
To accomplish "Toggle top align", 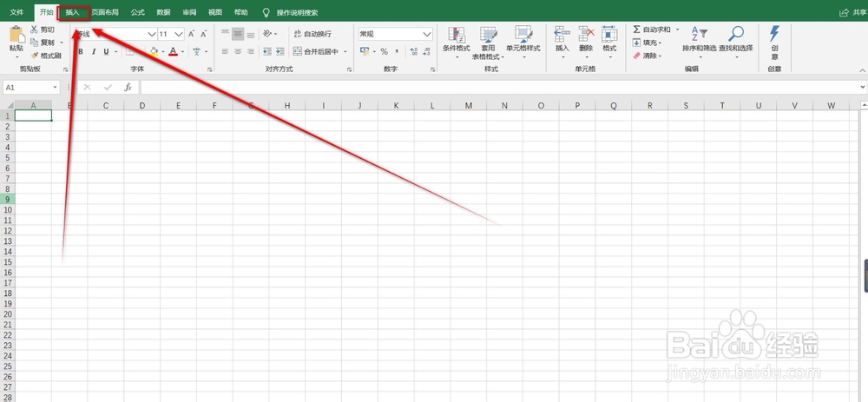I will tap(225, 34).
